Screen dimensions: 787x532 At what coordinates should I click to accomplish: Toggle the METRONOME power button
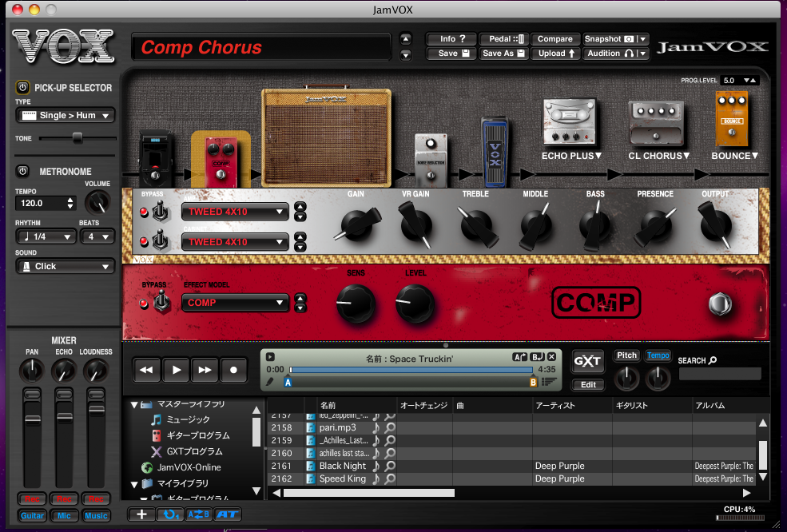(22, 171)
